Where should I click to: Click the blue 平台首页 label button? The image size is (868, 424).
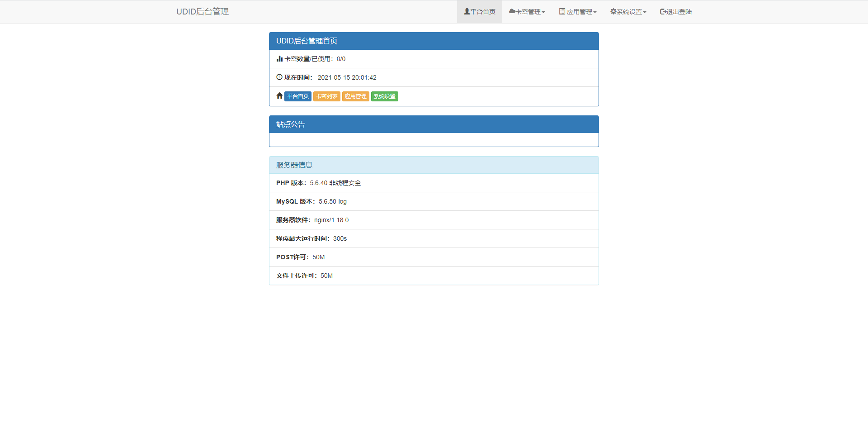[298, 96]
